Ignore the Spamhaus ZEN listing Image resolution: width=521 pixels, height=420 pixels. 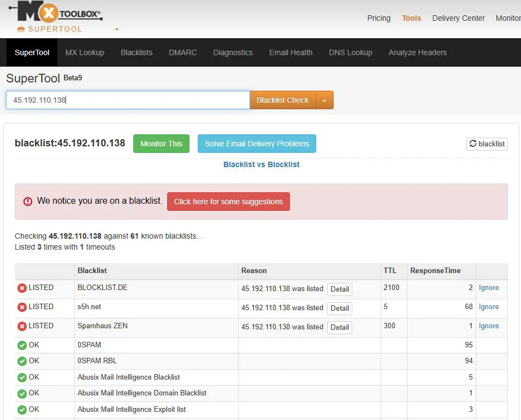(488, 326)
